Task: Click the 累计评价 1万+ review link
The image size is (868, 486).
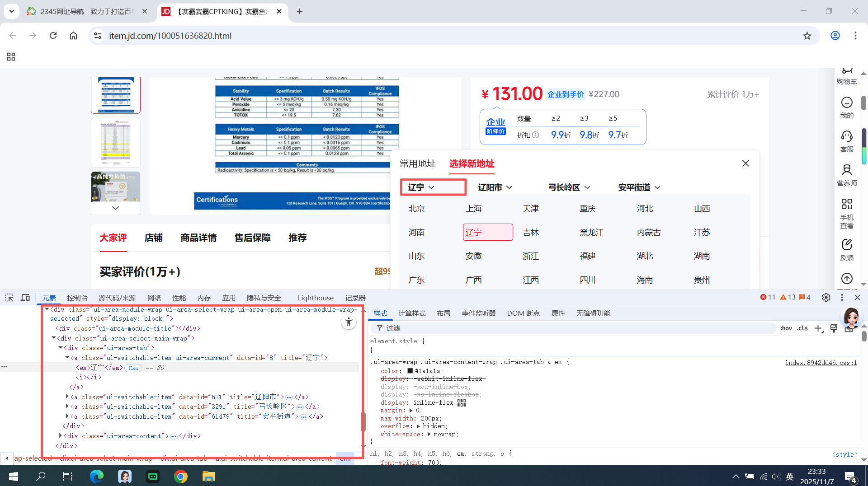Action: tap(733, 94)
